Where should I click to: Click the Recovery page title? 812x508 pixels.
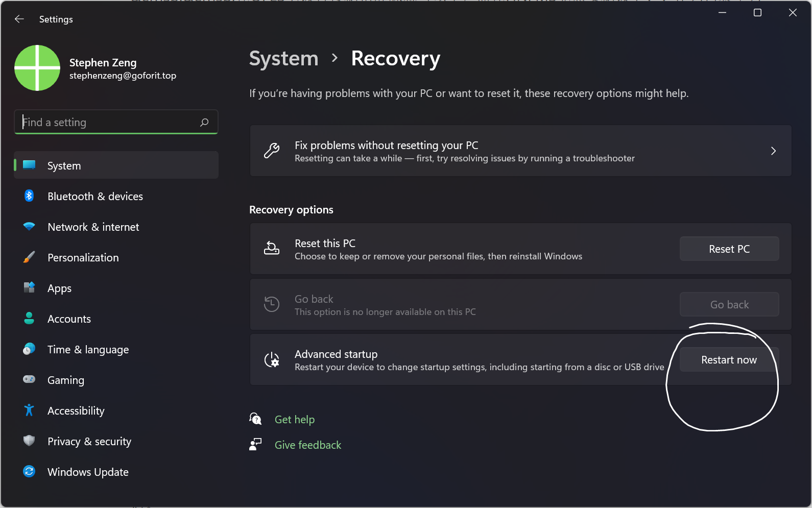point(396,58)
